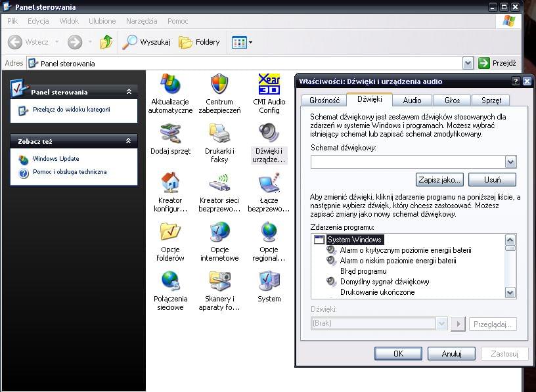Click the Zastosuj button
This screenshot has width=536, height=392.
[504, 354]
